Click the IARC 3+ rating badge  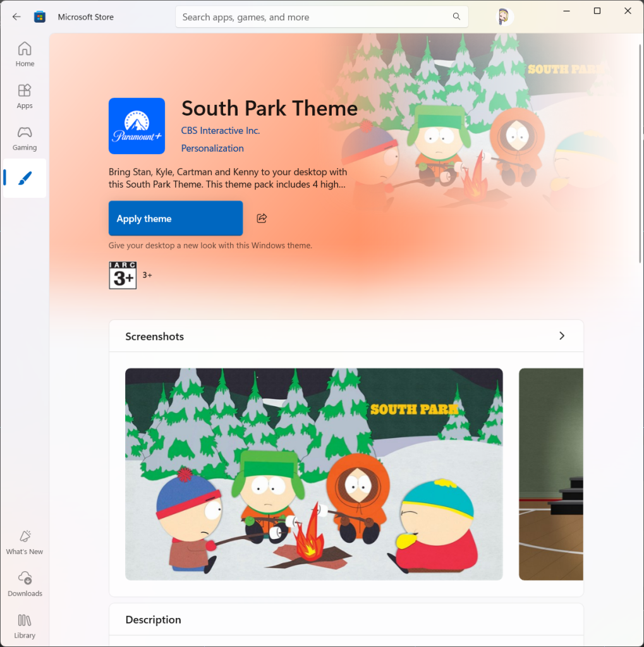click(123, 275)
